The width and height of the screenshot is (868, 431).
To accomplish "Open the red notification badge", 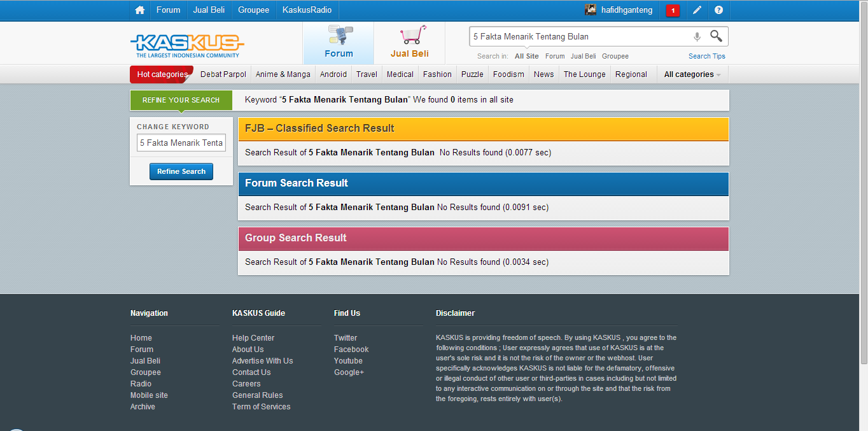I will [673, 11].
